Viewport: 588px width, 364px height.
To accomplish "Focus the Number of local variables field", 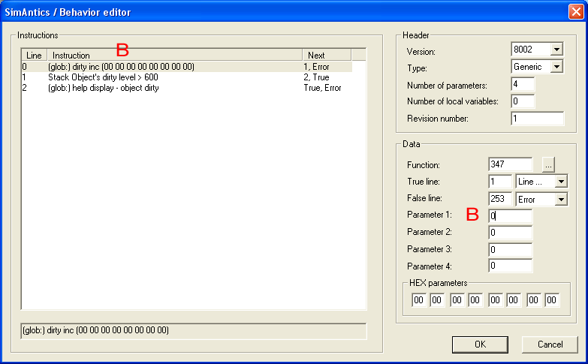I will 523,101.
